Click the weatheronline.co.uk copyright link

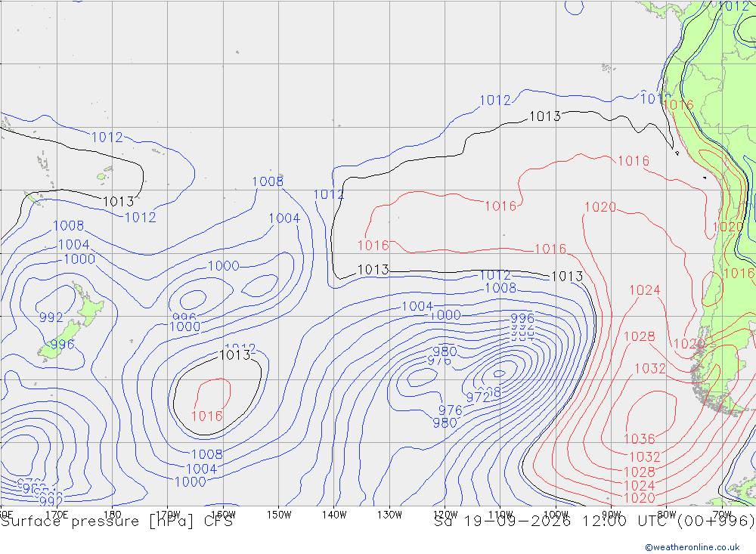692,547
